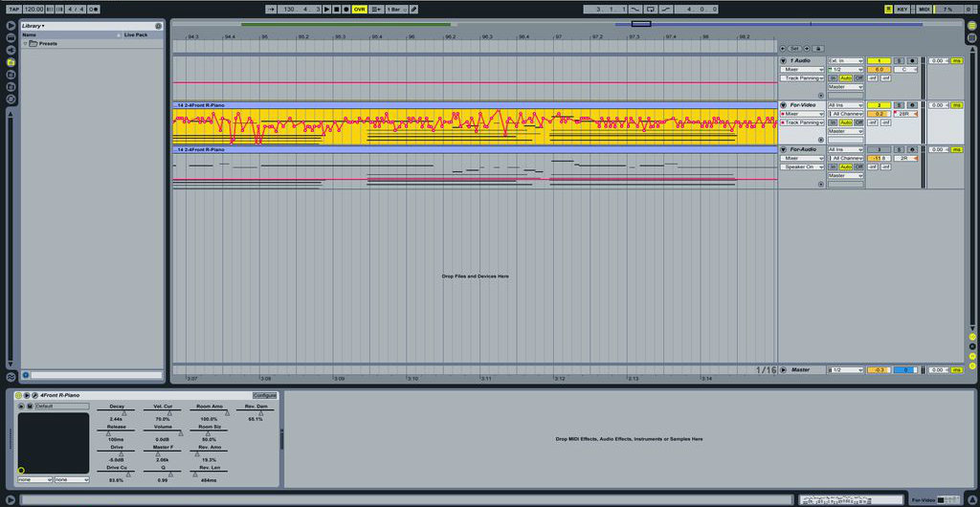
Task: Toggle the loop switch in the top bar
Action: coord(652,10)
